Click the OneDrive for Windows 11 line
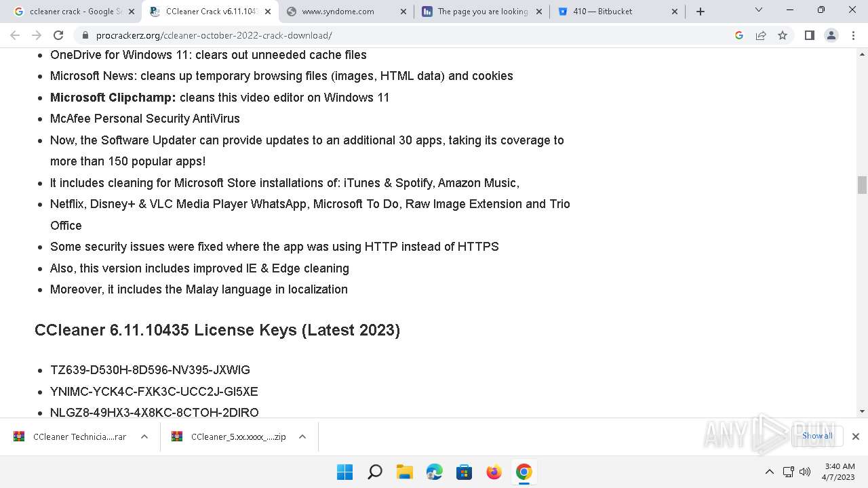The height and width of the screenshot is (488, 868). coord(208,55)
